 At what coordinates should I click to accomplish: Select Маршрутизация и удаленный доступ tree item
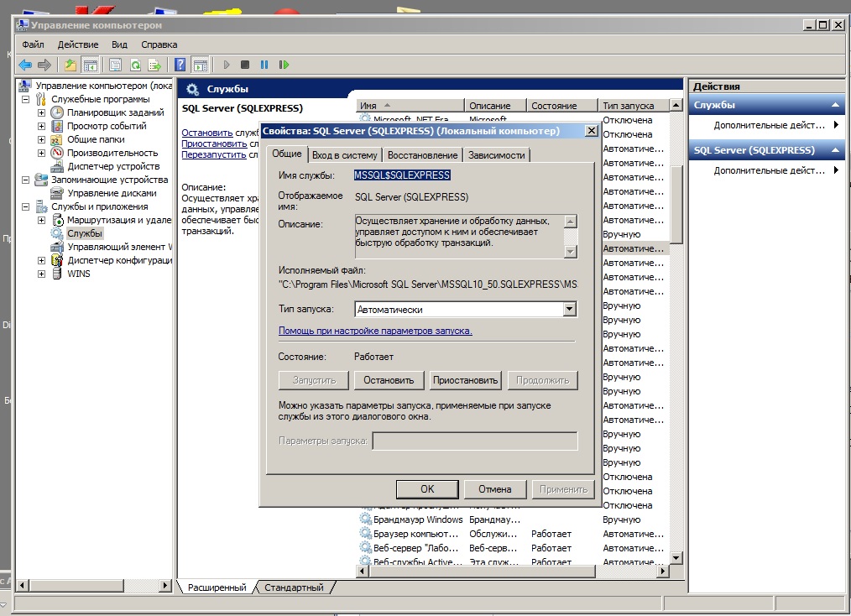(x=119, y=220)
